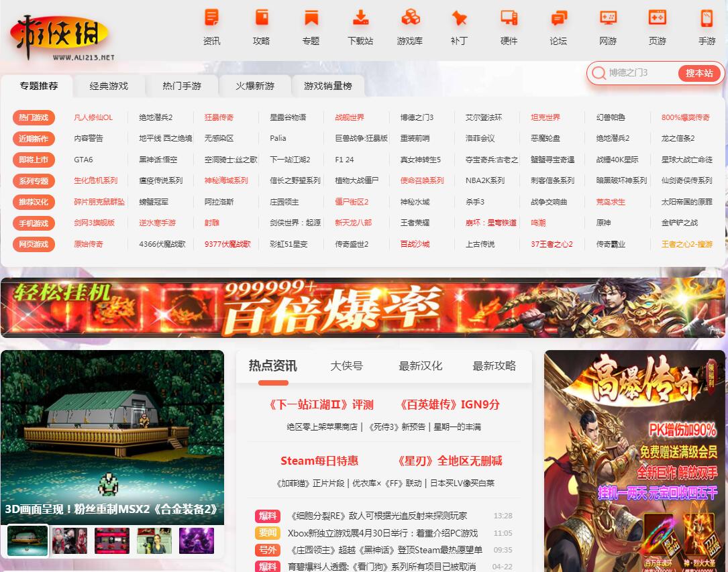Open the 补丁 patch icon
Image resolution: width=728 pixels, height=572 pixels.
[x=459, y=19]
